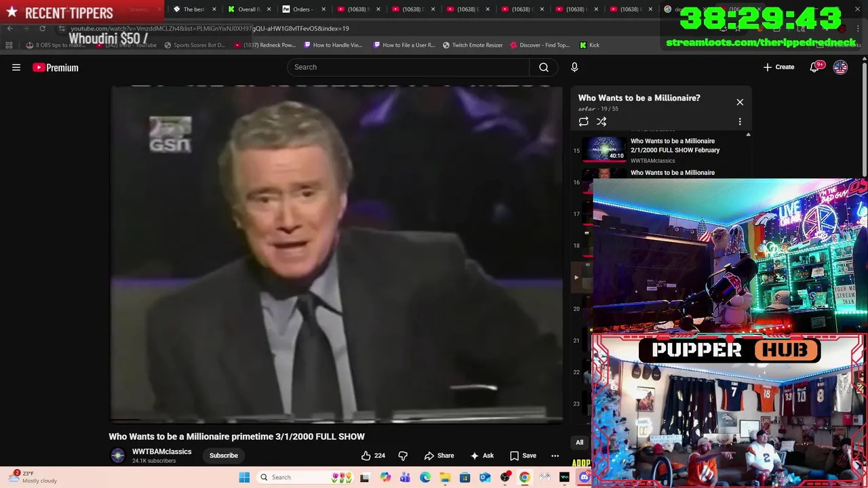This screenshot has height=488, width=868.
Task: Open 'How to Handle Vie...' bookmark
Action: click(x=333, y=45)
